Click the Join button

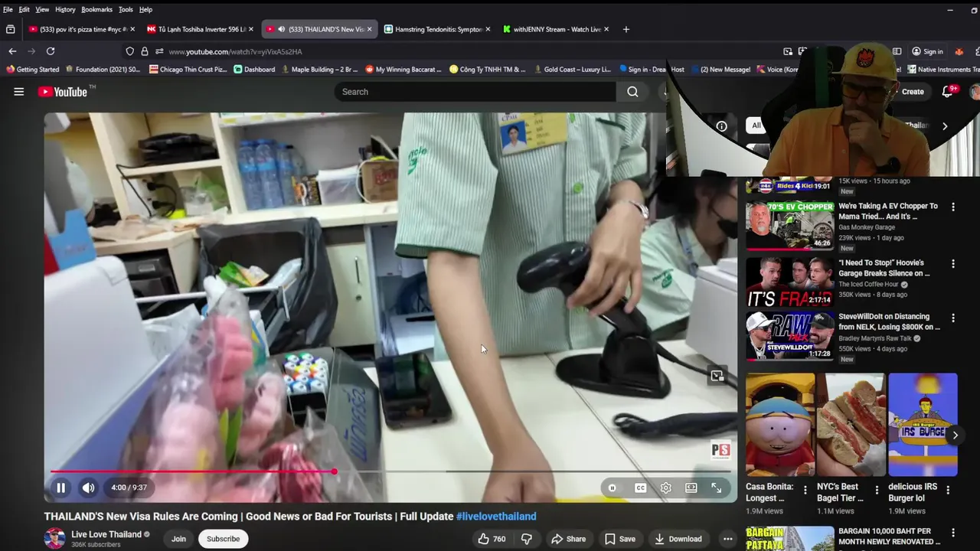pyautogui.click(x=178, y=539)
